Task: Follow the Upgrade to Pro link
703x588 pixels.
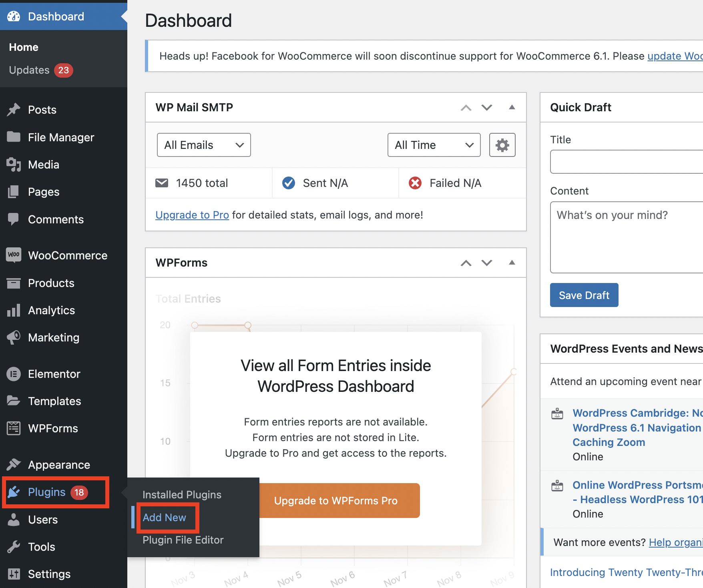Action: tap(192, 215)
